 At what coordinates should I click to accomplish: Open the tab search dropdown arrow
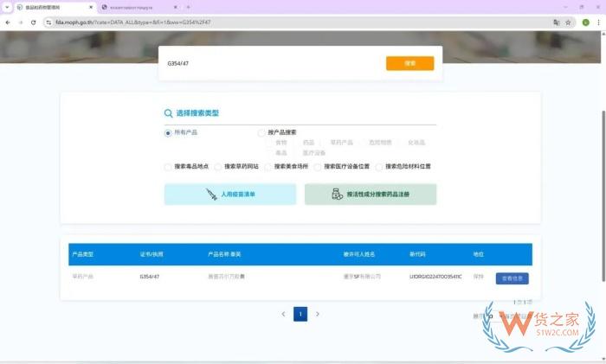(7, 7)
